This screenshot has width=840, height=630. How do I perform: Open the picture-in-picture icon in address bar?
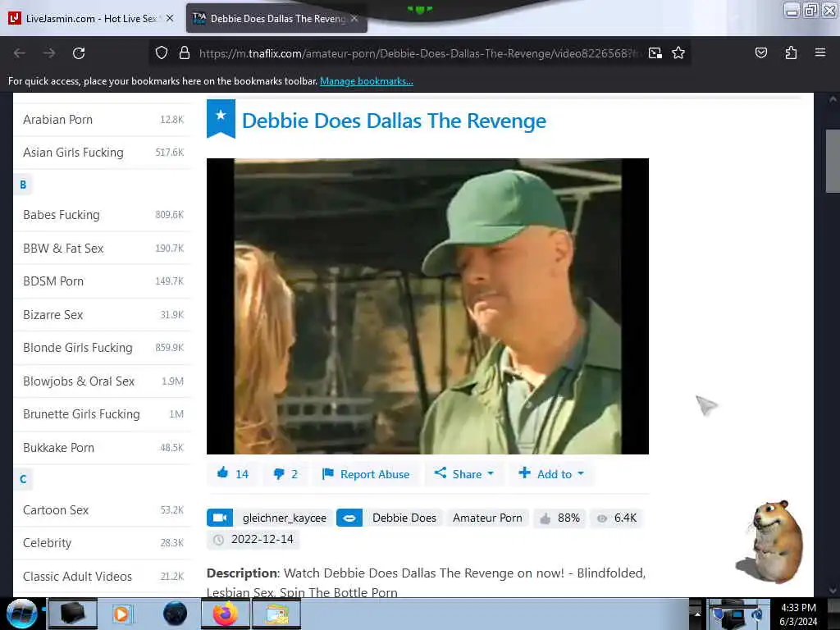[x=655, y=53]
